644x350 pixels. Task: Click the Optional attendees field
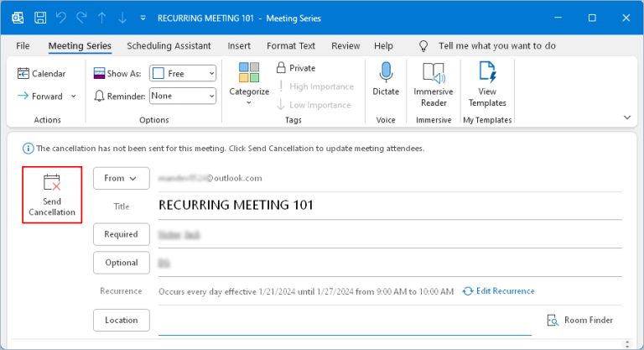(390, 263)
